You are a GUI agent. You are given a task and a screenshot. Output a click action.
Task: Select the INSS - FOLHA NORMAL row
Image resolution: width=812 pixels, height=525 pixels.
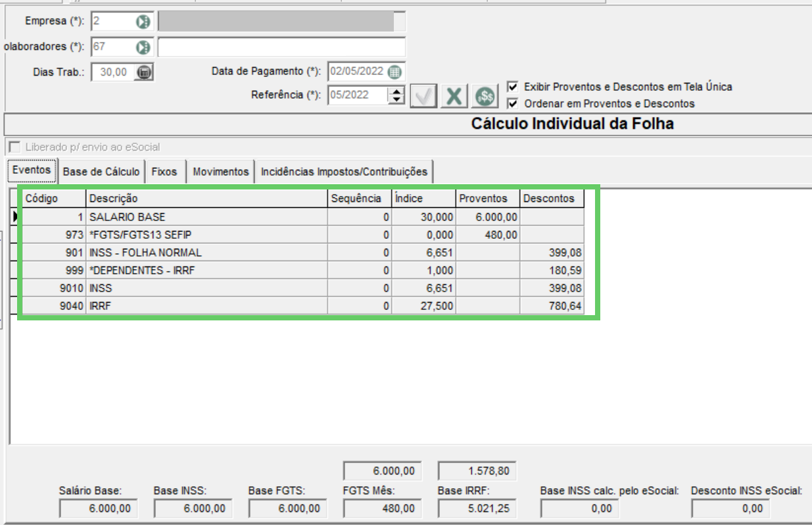click(303, 252)
